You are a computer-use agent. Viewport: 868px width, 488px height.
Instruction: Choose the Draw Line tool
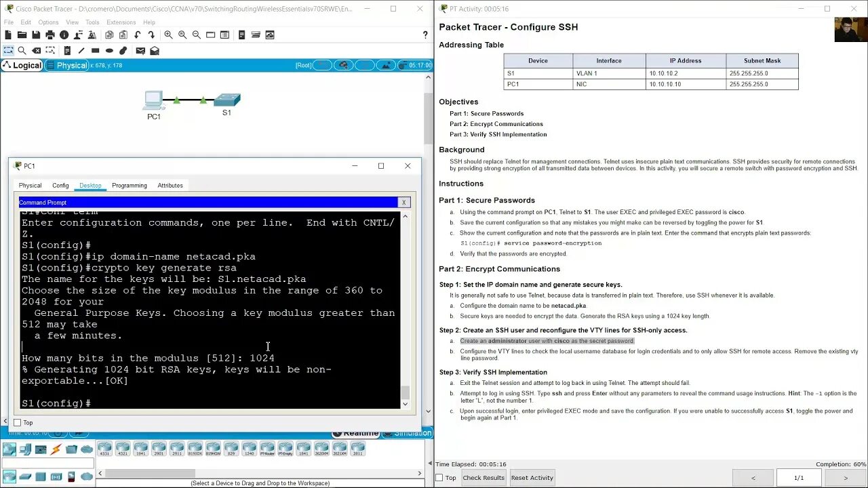pyautogui.click(x=81, y=50)
